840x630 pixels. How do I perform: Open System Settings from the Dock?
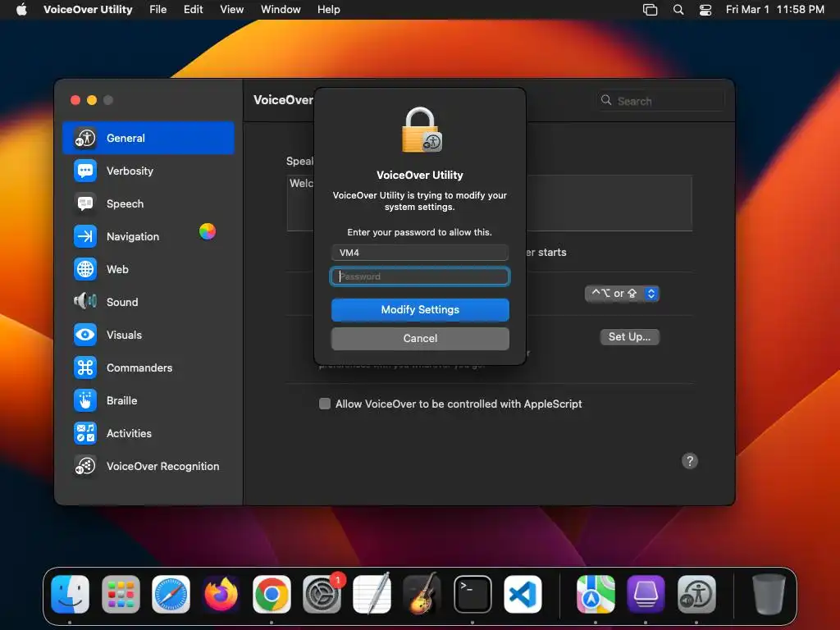point(322,594)
